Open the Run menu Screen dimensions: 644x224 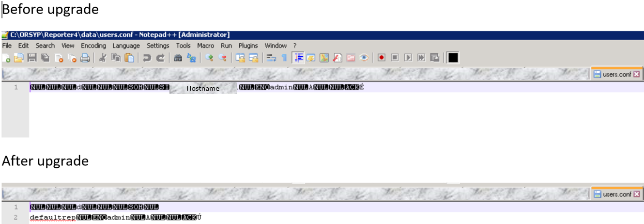pyautogui.click(x=226, y=46)
